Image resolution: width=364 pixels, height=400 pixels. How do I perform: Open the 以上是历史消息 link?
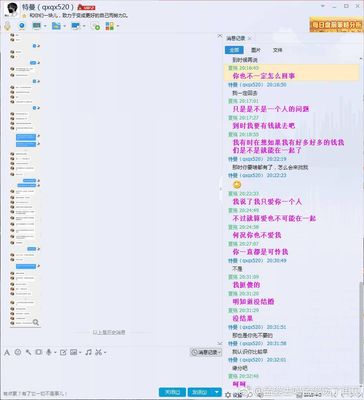(109, 332)
